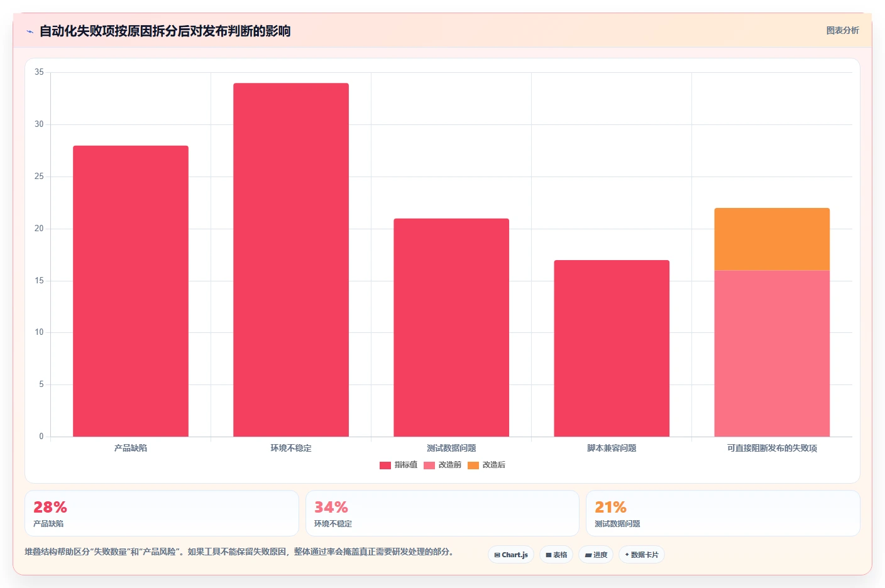Screen dimensions: 885x588
Task: Click the 可直接阻断发布的失败项 x-axis label
Action: [772, 448]
